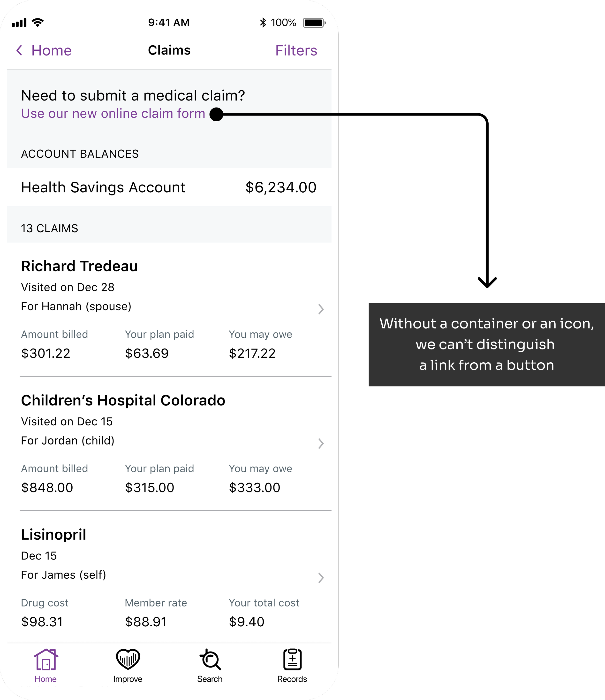Follow the 'Use our new online claim form' link

[113, 114]
